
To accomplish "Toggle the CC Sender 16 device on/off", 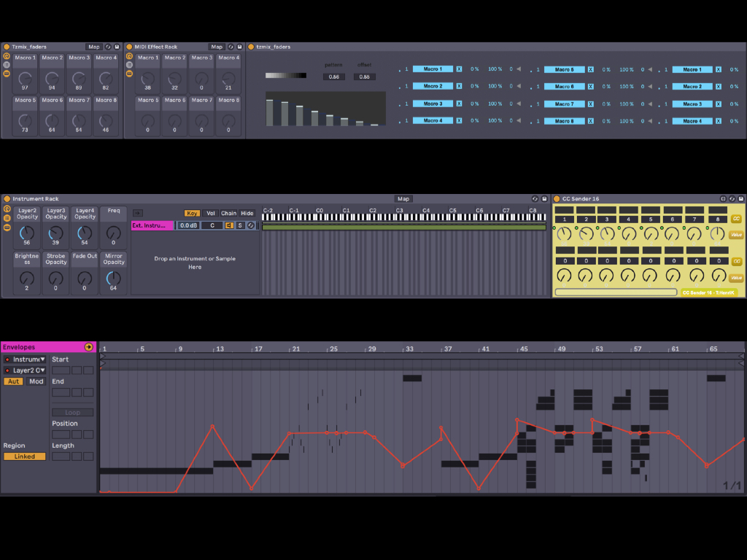I will point(557,198).
